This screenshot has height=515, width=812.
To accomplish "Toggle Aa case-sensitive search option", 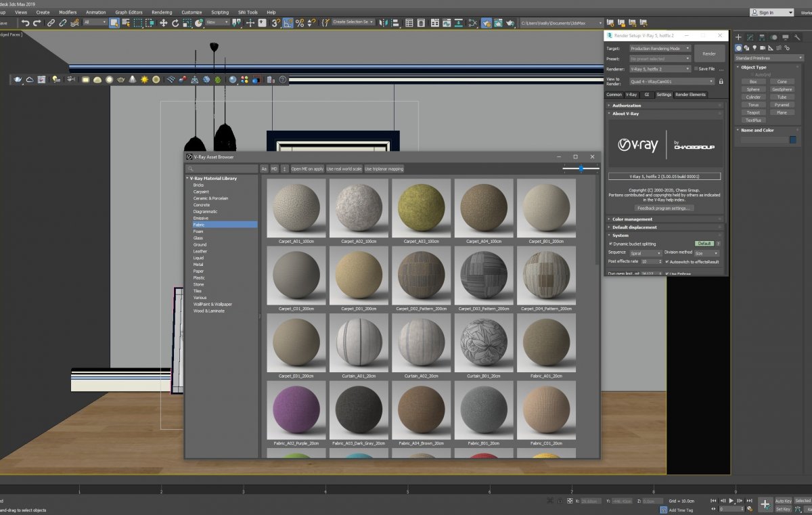I will coord(265,169).
